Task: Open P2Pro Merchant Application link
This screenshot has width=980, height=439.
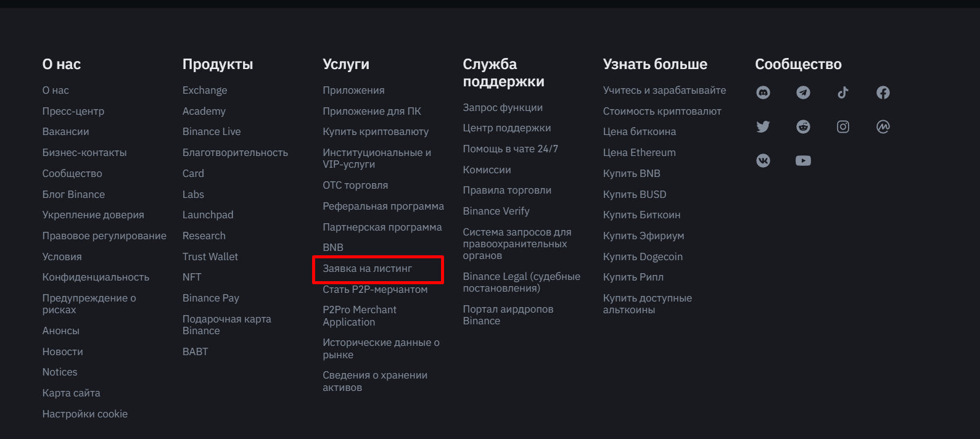Action: 360,316
